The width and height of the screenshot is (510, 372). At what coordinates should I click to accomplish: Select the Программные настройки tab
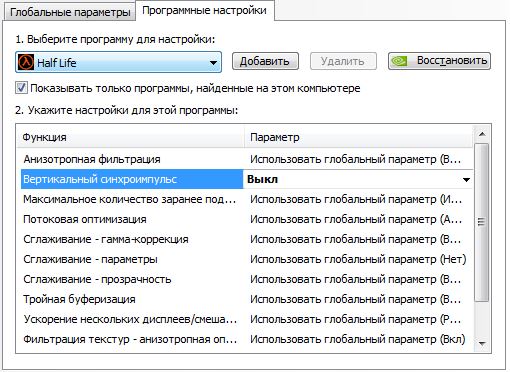pos(204,11)
